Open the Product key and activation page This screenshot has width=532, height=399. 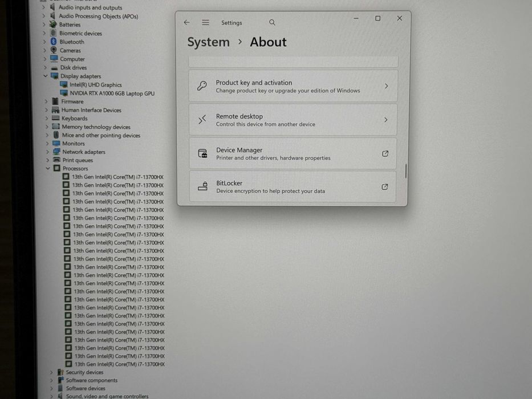pyautogui.click(x=293, y=86)
